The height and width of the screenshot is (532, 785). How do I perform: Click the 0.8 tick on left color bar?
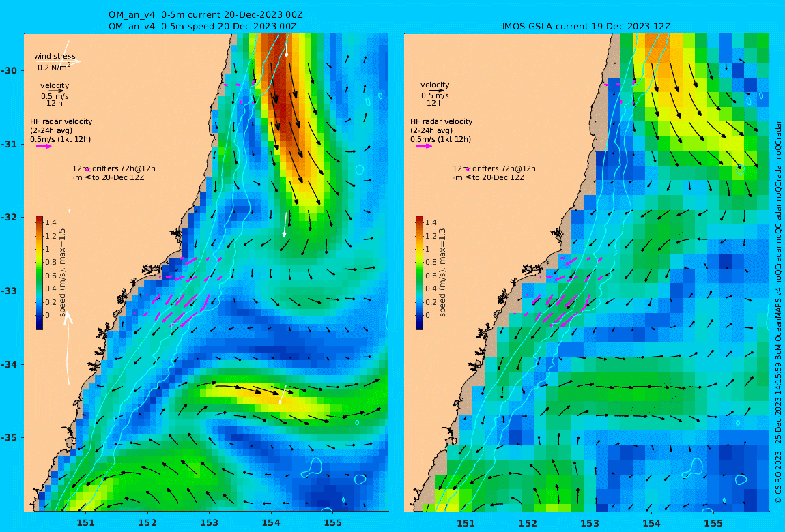tap(51, 262)
